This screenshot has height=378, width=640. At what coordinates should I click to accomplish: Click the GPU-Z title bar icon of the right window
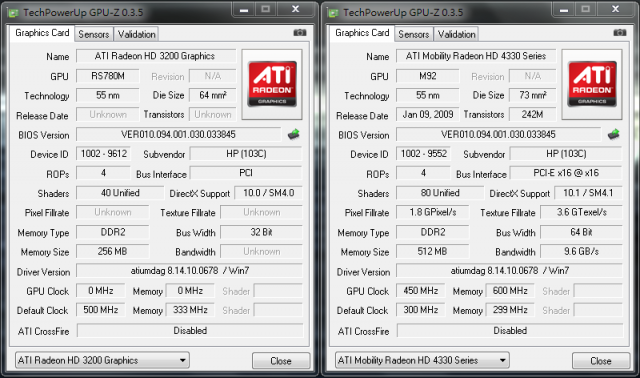coord(333,13)
